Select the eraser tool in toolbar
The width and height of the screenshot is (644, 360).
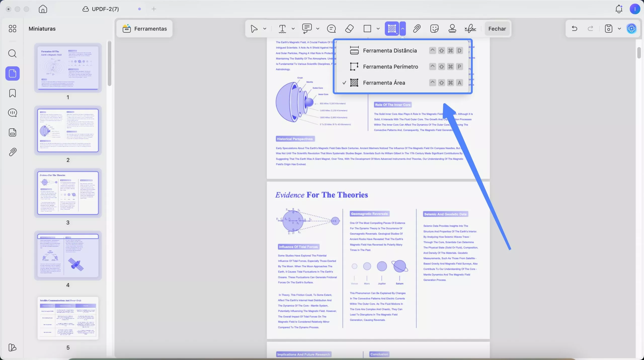click(x=349, y=29)
